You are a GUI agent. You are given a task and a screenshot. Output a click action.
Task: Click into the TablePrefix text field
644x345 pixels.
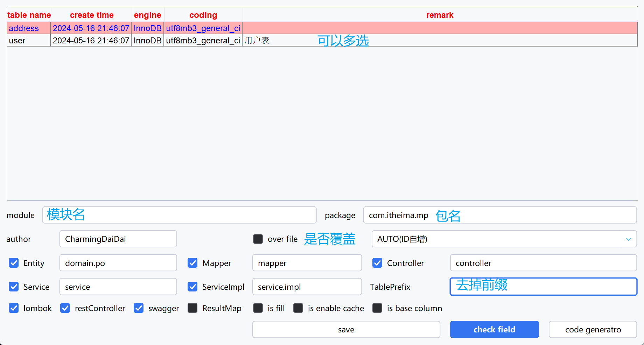click(x=543, y=287)
